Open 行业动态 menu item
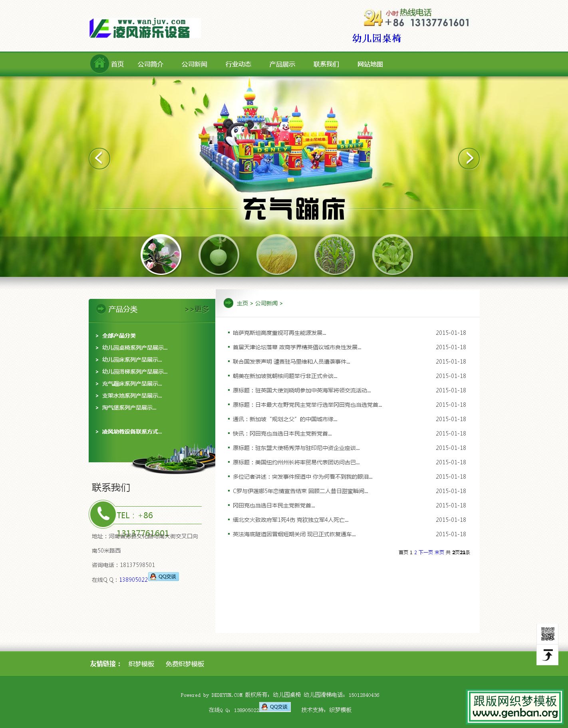Viewport: 568px width, 728px height. (x=238, y=64)
